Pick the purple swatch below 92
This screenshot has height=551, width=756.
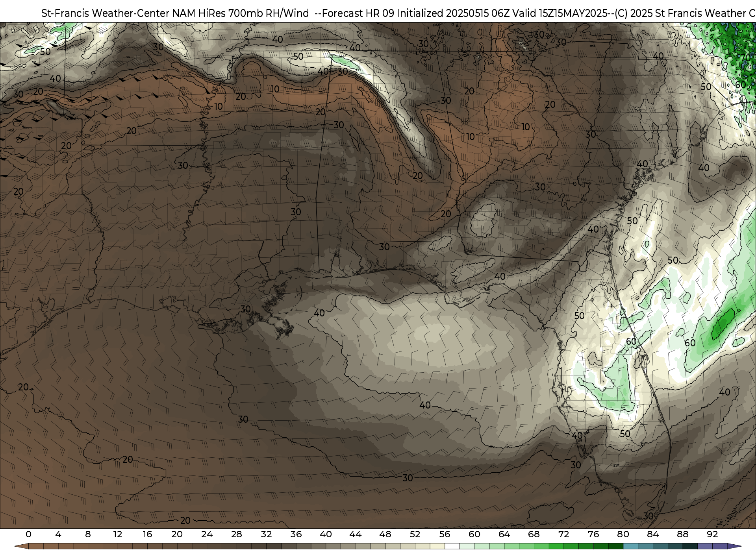coord(720,546)
